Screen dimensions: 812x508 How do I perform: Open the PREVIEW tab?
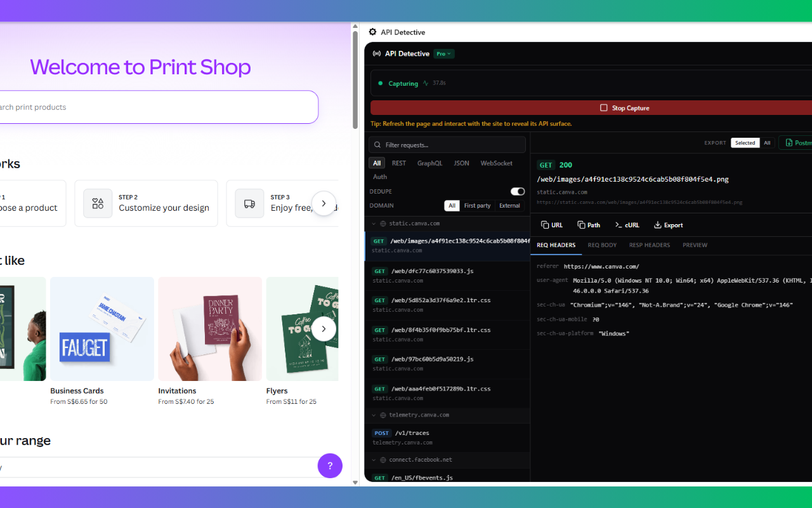pos(695,245)
